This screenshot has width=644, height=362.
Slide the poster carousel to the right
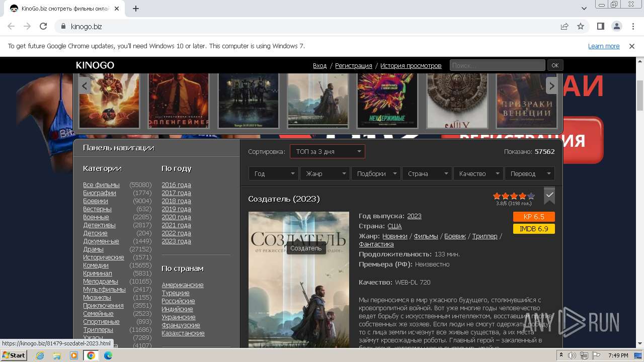click(552, 85)
